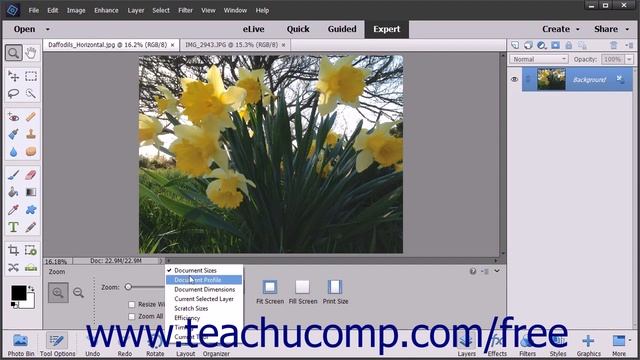The image size is (640, 360).
Task: Select the Blur tool
Action: point(13,151)
